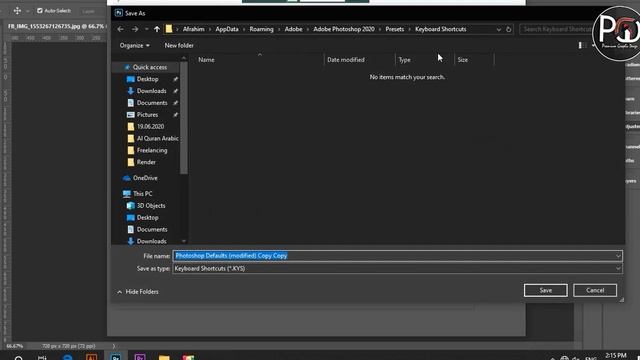
Task: Jump to AppData in the breadcrumb
Action: 227,29
